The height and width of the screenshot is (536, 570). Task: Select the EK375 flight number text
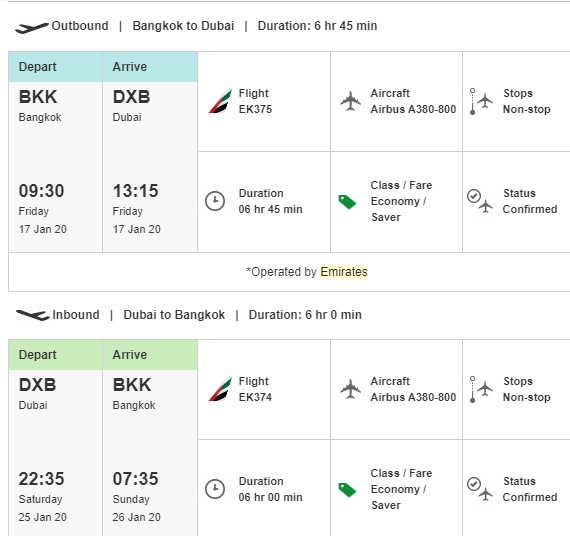point(255,109)
